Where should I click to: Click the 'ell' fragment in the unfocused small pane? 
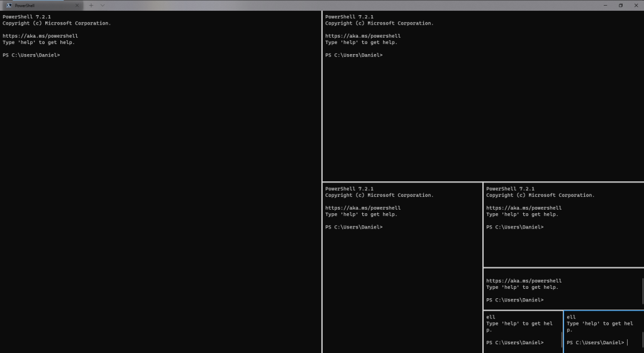tap(491, 317)
